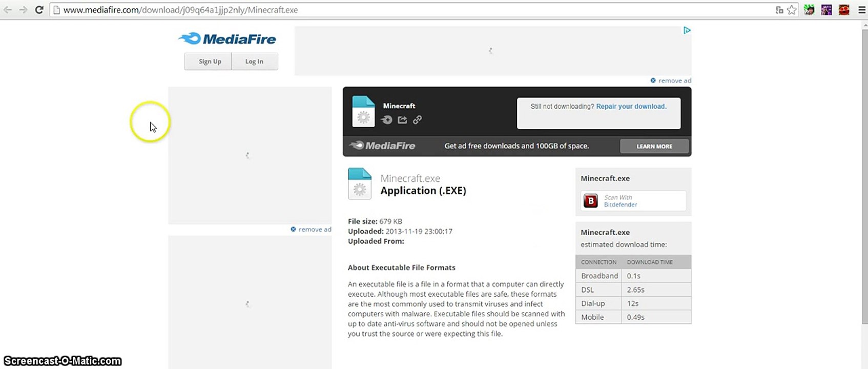Reload the MediaFire page
The image size is (868, 369).
[39, 10]
